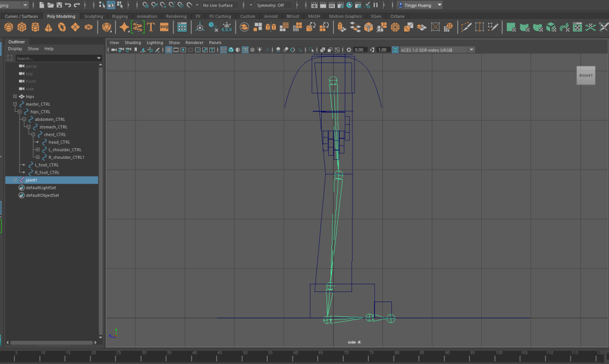Viewport: 609px width, 364px height.
Task: Create a polygon plane from the shelf
Action: (75, 27)
